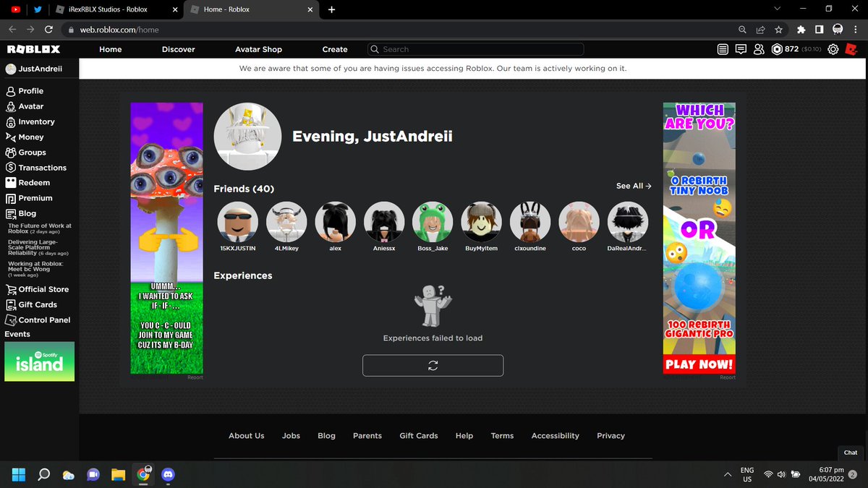The image size is (868, 488).
Task: Click the Roblox search field
Action: click(475, 49)
